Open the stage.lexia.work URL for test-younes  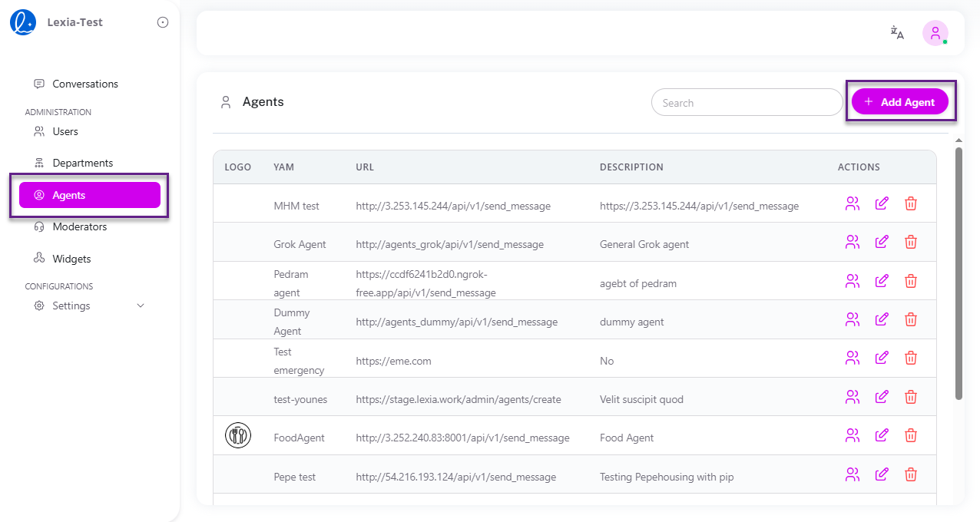tap(458, 400)
